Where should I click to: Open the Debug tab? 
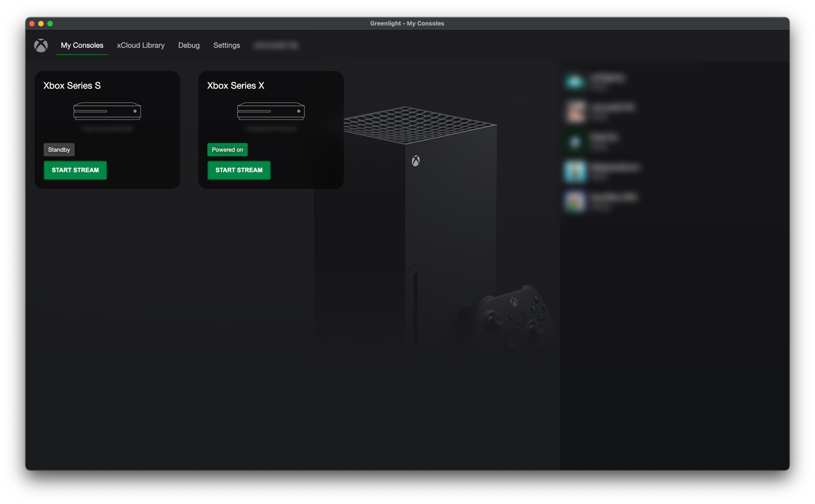189,45
